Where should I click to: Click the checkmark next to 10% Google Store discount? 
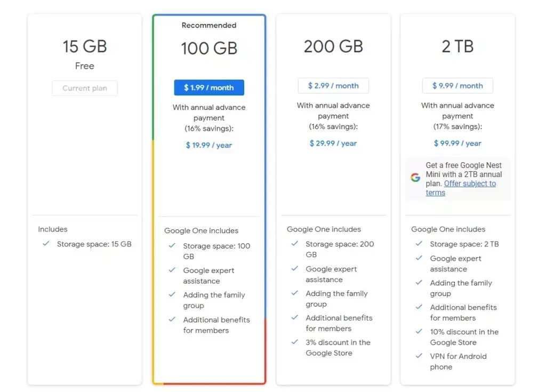pyautogui.click(x=419, y=332)
